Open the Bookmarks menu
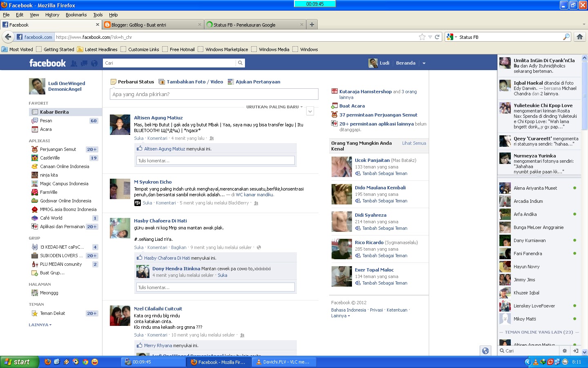The height and width of the screenshot is (368, 588). (x=76, y=15)
